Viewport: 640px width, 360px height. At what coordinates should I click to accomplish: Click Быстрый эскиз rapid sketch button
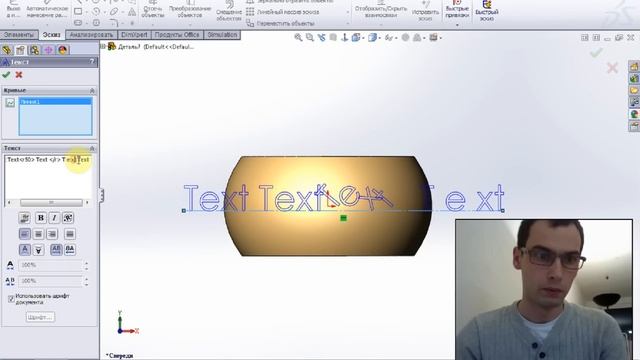487,11
